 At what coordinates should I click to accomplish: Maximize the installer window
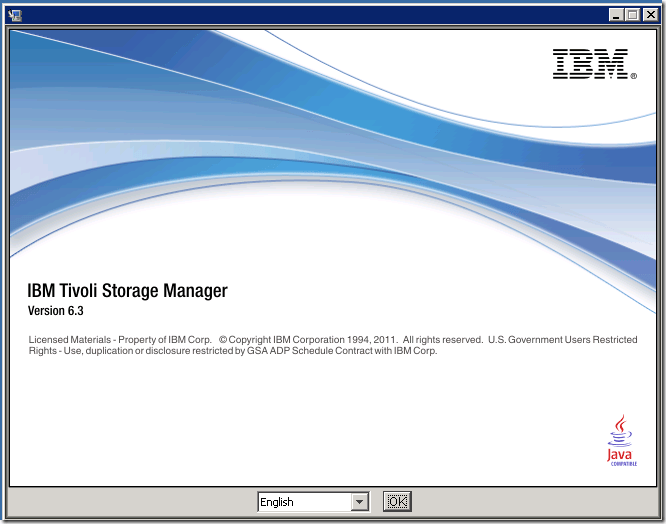631,15
